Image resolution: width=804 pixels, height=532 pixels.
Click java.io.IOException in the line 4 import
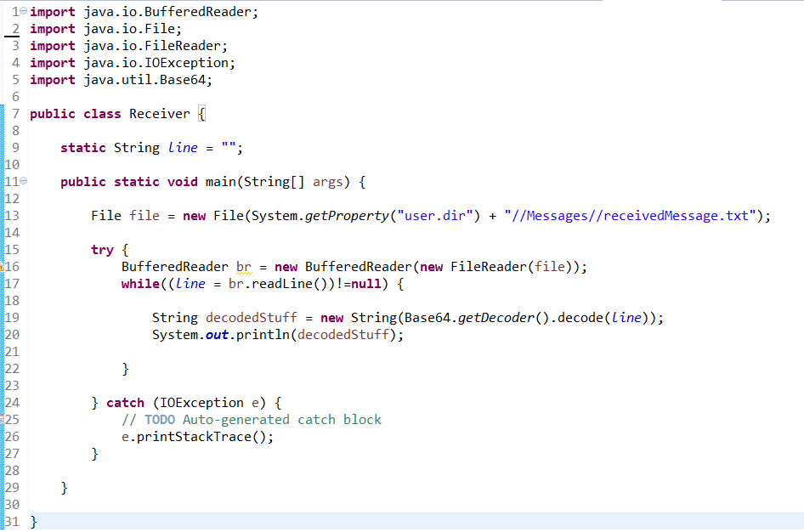(156, 63)
